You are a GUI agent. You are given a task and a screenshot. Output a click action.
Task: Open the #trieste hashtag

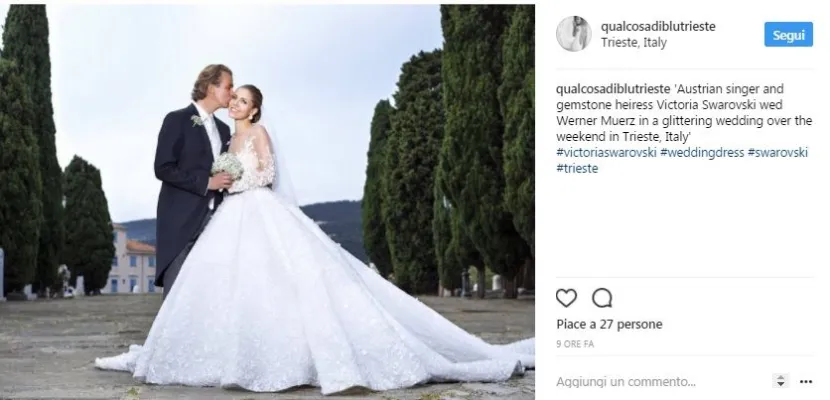click(577, 169)
